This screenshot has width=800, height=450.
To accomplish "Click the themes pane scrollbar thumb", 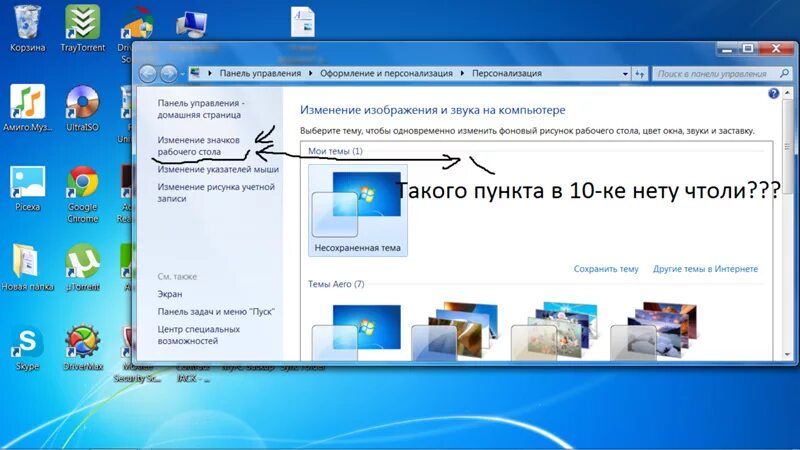I will (787, 147).
